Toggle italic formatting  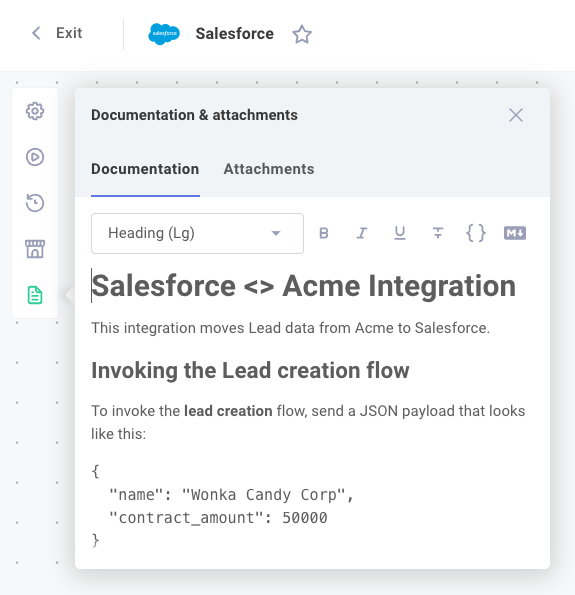click(x=362, y=233)
